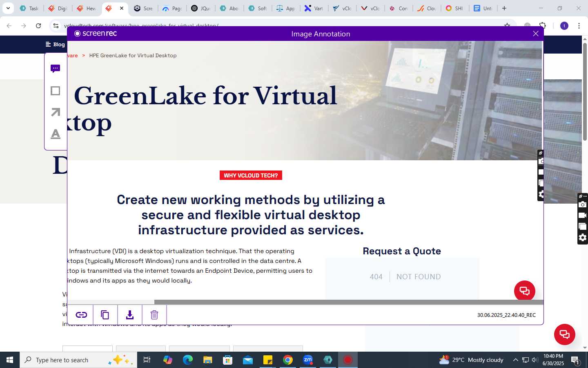Go forward in the browser
Screen dimensions: 588x368
pos(24,26)
